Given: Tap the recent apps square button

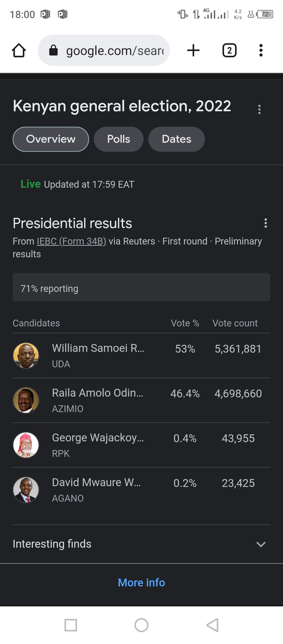Looking at the screenshot, I should tap(71, 625).
